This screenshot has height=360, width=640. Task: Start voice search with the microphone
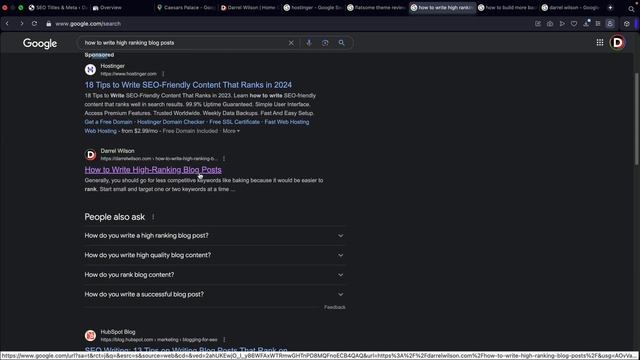[x=309, y=43]
